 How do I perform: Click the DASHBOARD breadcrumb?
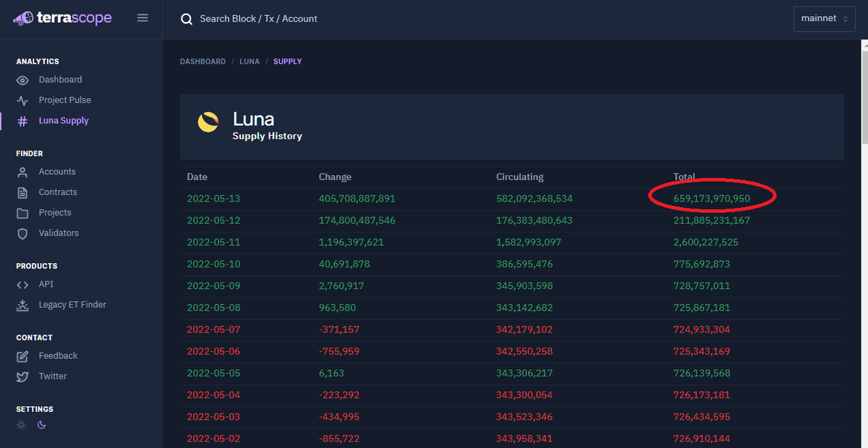(203, 61)
